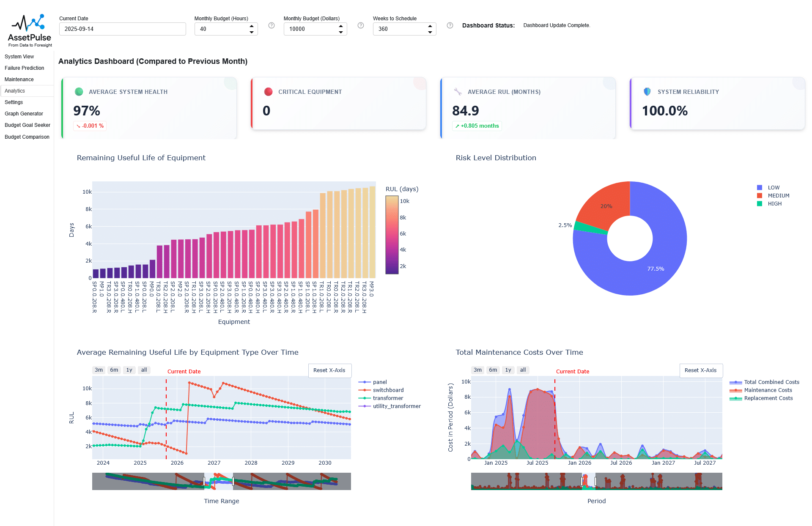Screen dimensions: 812x526
Task: Increase Weeks to Schedule with up arrow
Action: [430, 26]
